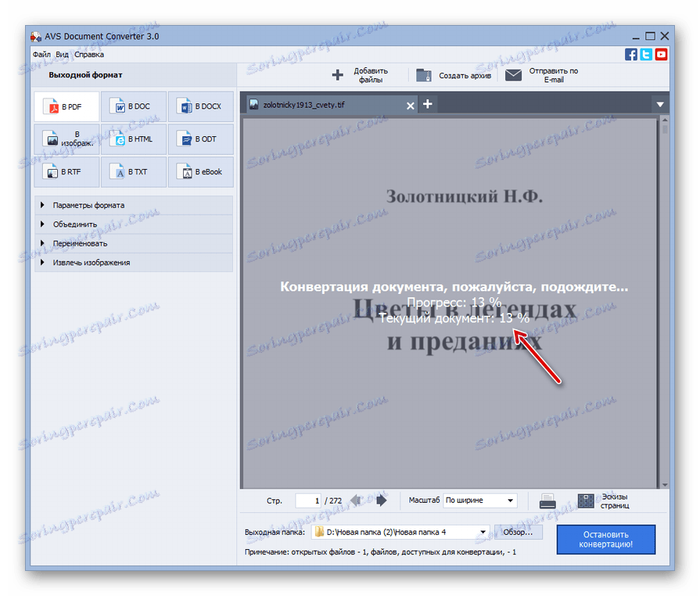Open the 'Справка' menu
The image size is (700, 596).
pos(89,55)
